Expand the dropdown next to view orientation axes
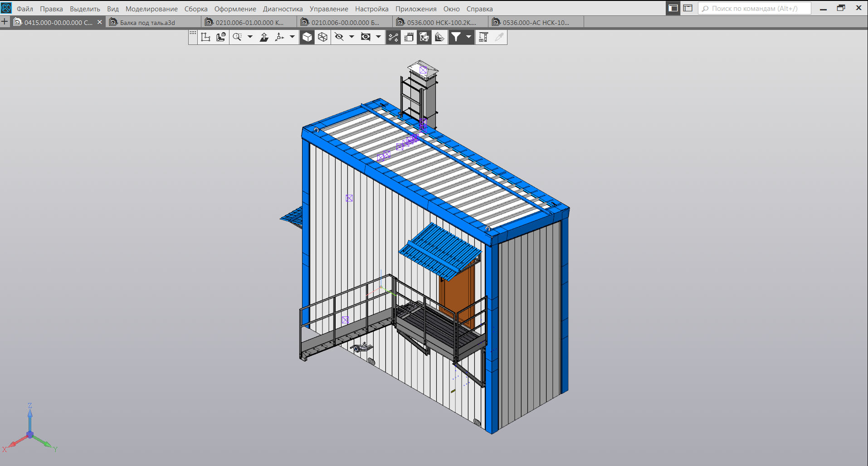The width and height of the screenshot is (868, 466). click(292, 37)
